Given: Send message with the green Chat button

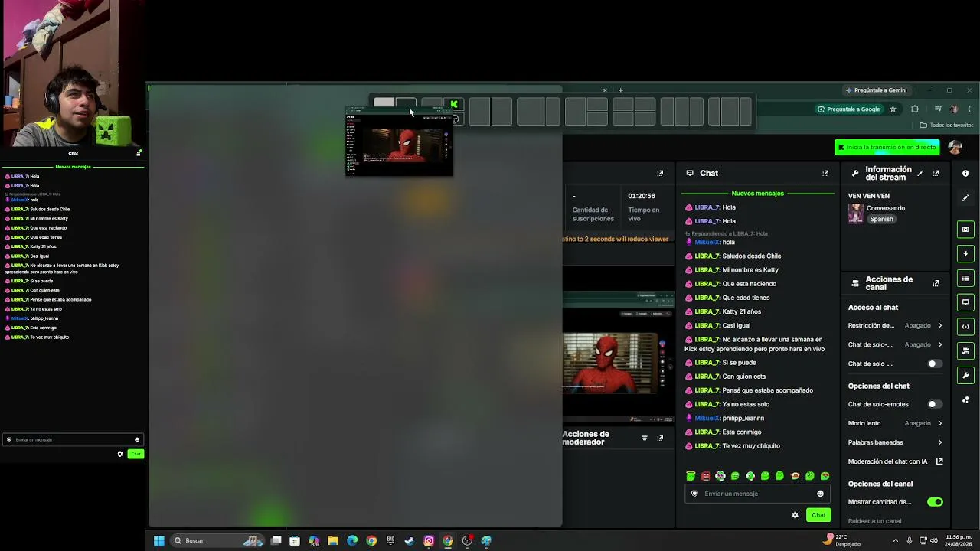Looking at the screenshot, I should coord(818,515).
